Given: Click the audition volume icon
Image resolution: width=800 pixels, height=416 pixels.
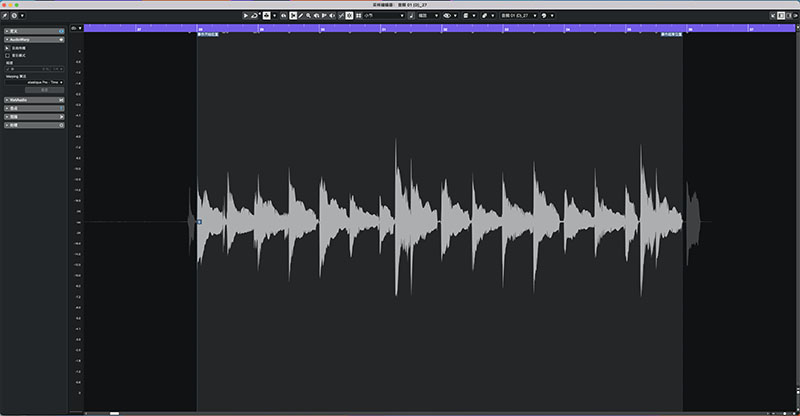Looking at the screenshot, I should [x=266, y=16].
